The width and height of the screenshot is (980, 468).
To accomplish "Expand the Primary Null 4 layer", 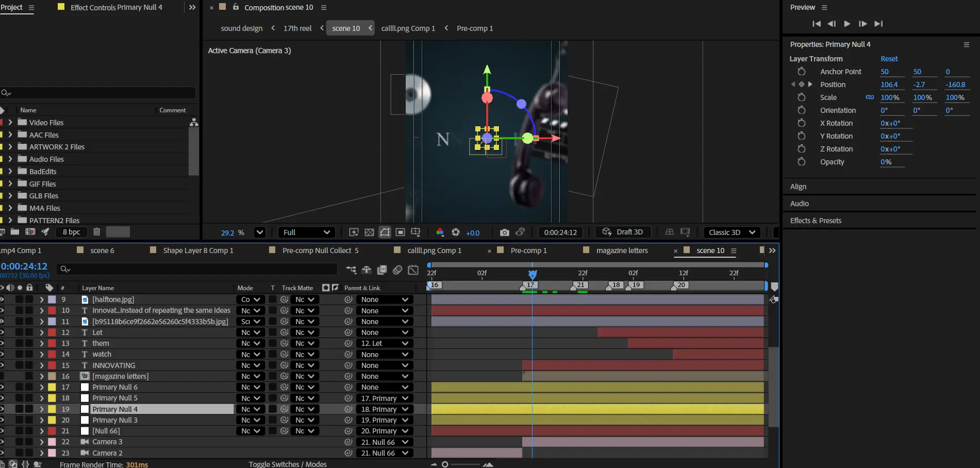I will tap(41, 409).
